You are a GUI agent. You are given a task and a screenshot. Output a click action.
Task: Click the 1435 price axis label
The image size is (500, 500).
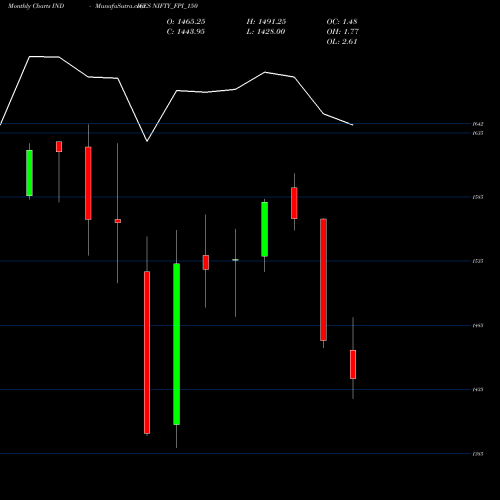coord(478,389)
